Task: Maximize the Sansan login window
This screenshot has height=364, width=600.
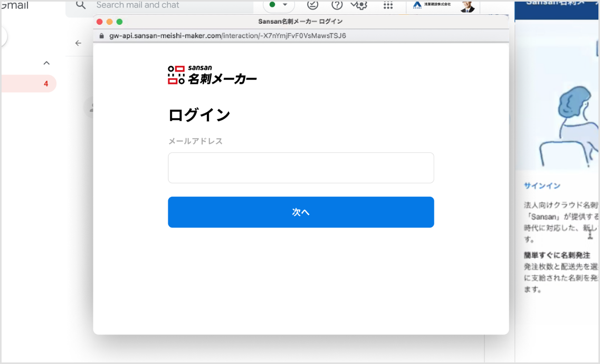Action: 119,22
